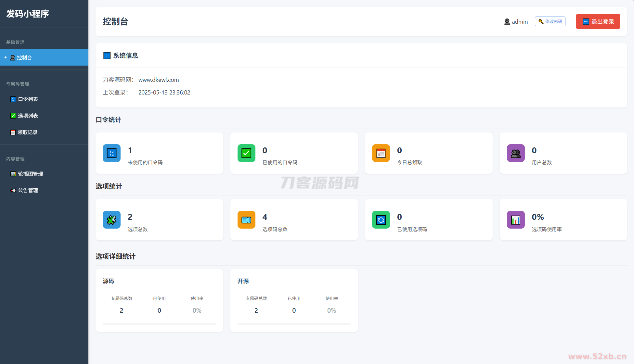Click the purple users total icon
The image size is (634, 364).
tap(516, 153)
